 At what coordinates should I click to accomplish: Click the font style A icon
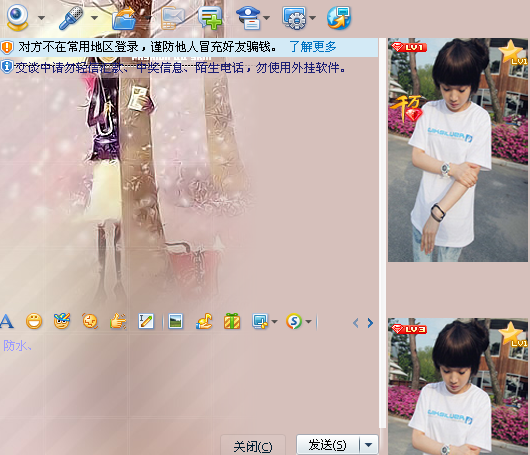pyautogui.click(x=7, y=321)
